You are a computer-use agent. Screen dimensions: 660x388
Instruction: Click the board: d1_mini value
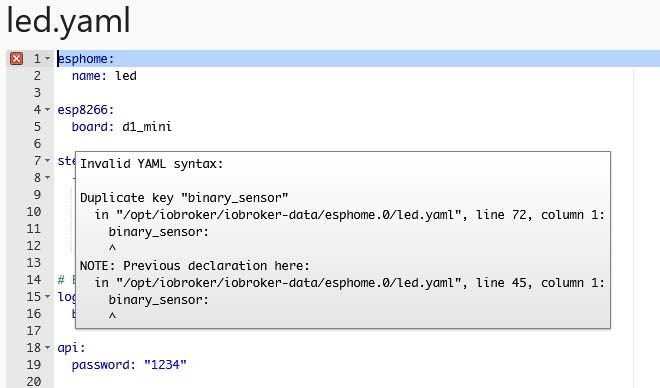click(x=147, y=127)
